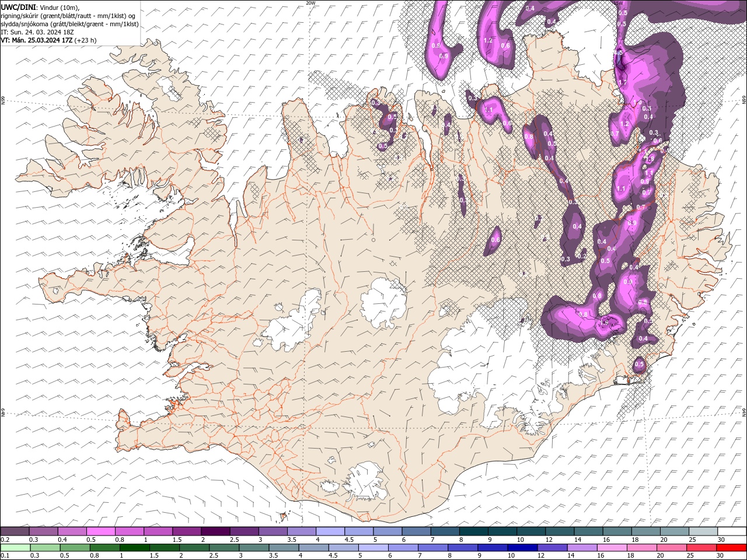
Task: Pick the white swatch after 30 in upper legend
Action: (x=731, y=531)
